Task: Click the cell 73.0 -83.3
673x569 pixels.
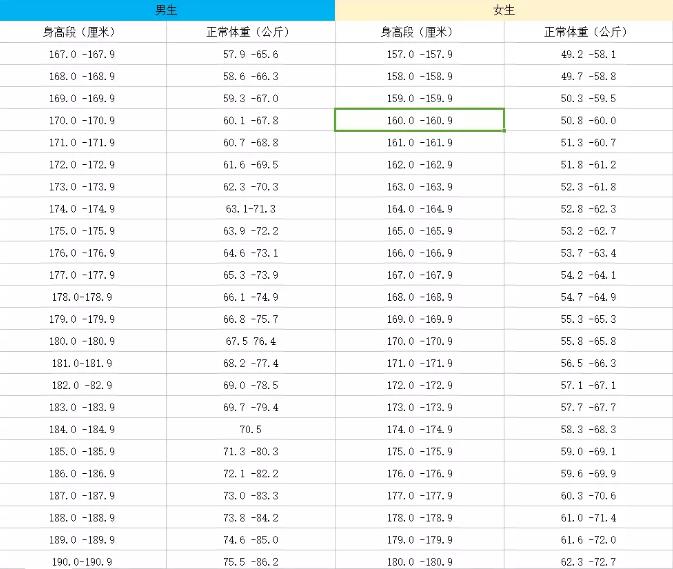Action: click(251, 496)
